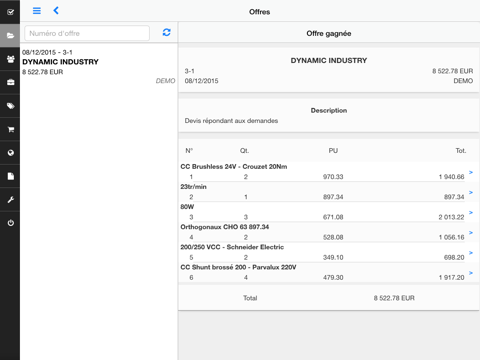
Task: Open the wrench settings sidebar icon
Action: pos(10,200)
